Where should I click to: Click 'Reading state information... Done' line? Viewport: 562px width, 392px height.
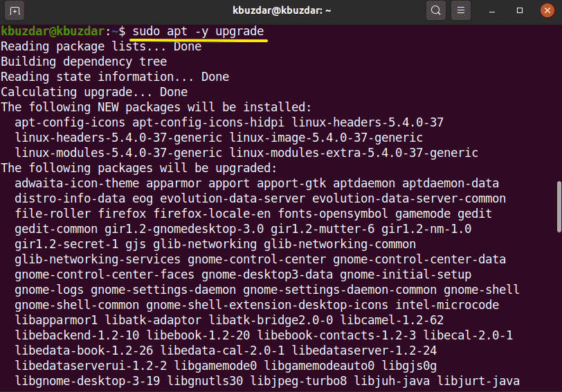pos(115,77)
